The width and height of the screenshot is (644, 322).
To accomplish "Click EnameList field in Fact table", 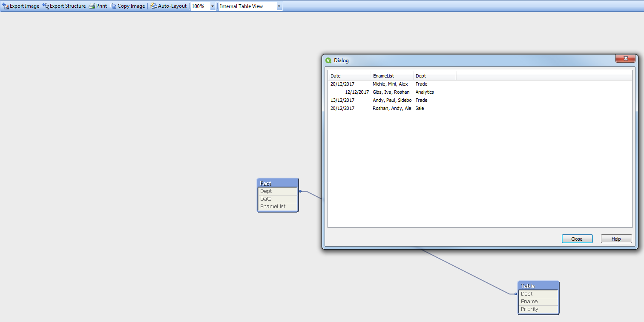I will coord(278,207).
